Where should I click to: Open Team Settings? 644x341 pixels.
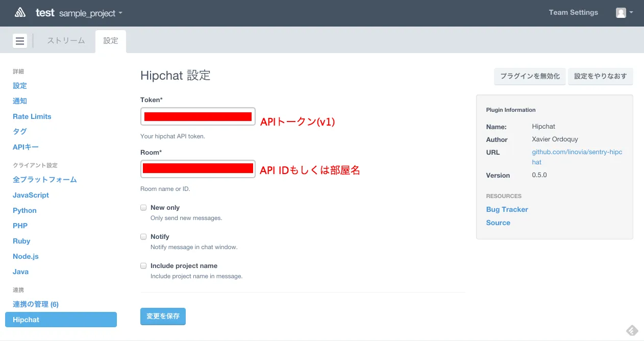pyautogui.click(x=573, y=12)
